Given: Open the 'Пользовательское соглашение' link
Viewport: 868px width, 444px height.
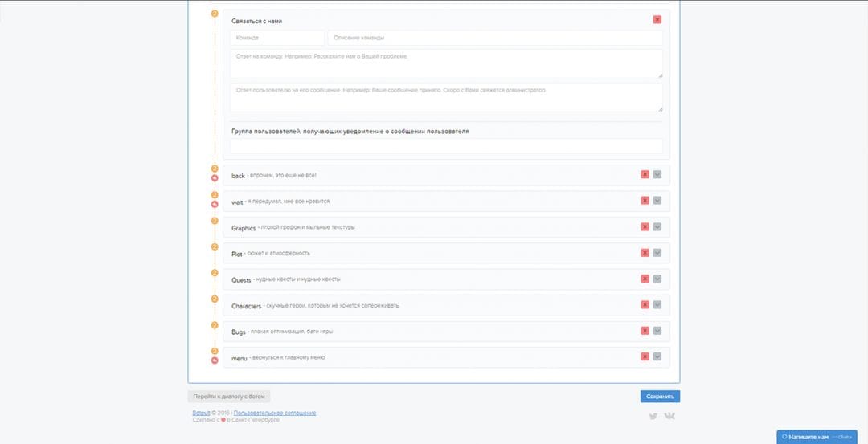Looking at the screenshot, I should 275,413.
